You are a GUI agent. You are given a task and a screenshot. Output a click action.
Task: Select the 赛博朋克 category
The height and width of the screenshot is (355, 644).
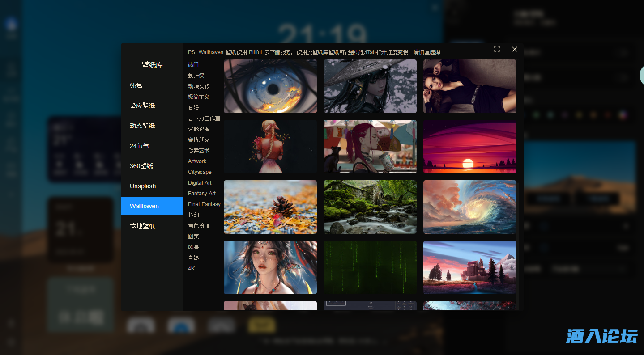(199, 140)
